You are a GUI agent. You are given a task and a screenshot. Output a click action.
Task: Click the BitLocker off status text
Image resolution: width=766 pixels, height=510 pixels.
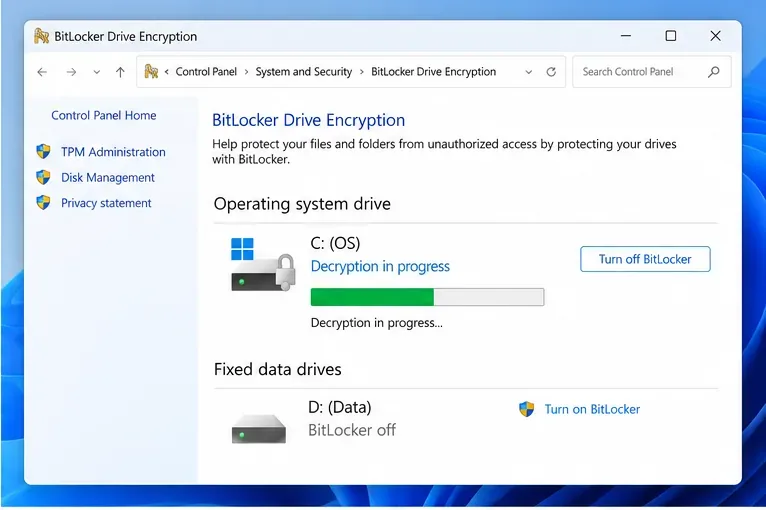(352, 430)
